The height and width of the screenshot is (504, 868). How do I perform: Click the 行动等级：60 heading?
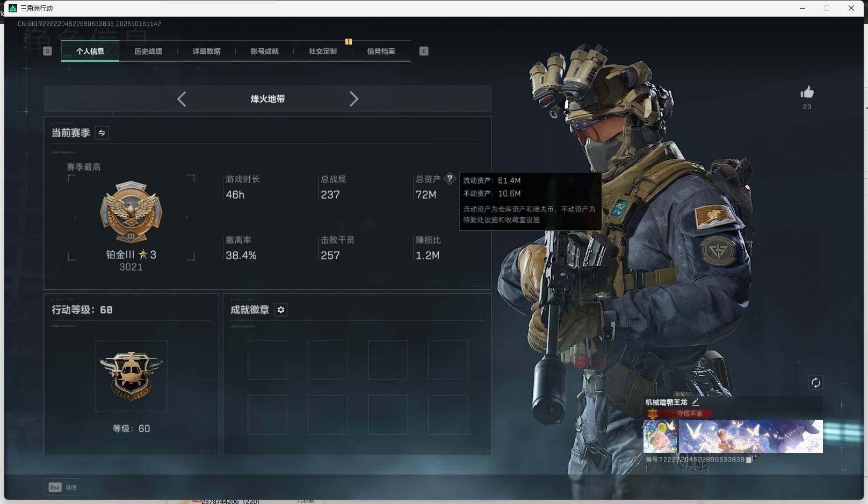82,310
